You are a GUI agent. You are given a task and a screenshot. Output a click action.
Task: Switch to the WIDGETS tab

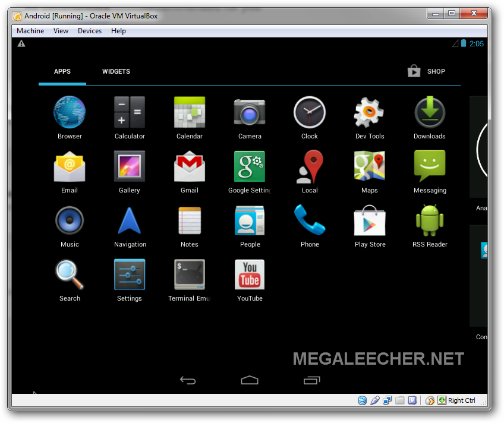point(116,72)
